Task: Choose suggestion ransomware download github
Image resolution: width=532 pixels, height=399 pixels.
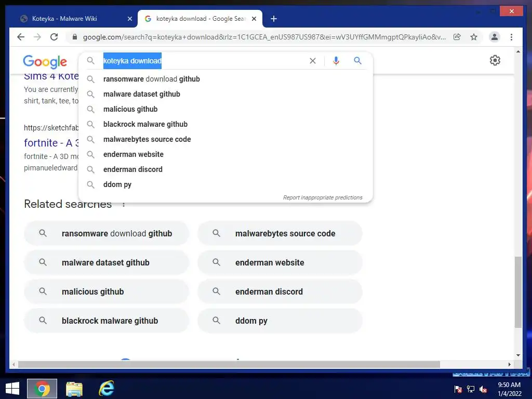Action: [x=225, y=79]
